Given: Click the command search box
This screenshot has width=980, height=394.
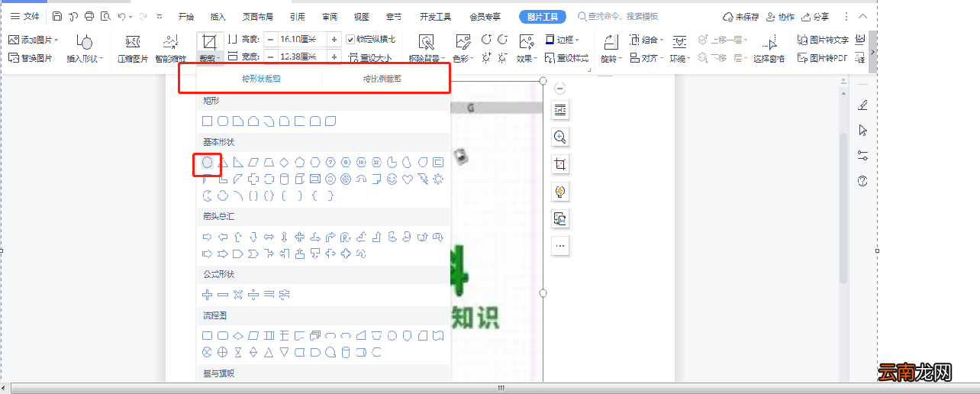Looking at the screenshot, I should click(x=618, y=16).
